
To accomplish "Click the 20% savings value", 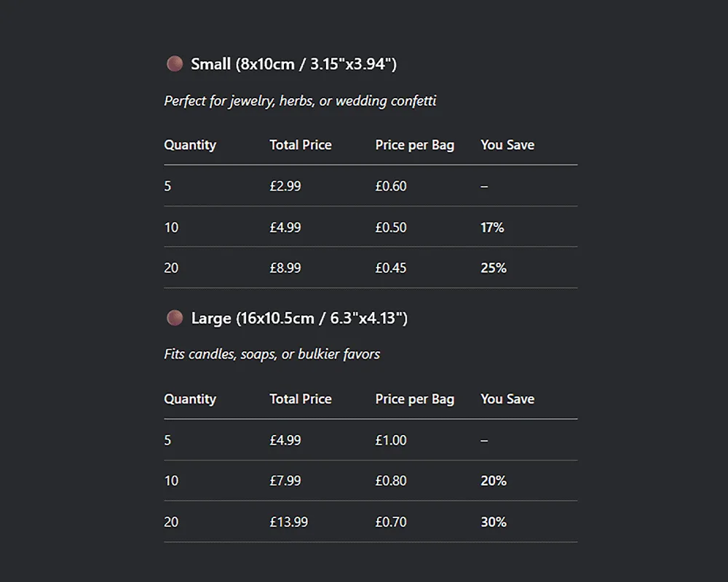I will (x=493, y=481).
